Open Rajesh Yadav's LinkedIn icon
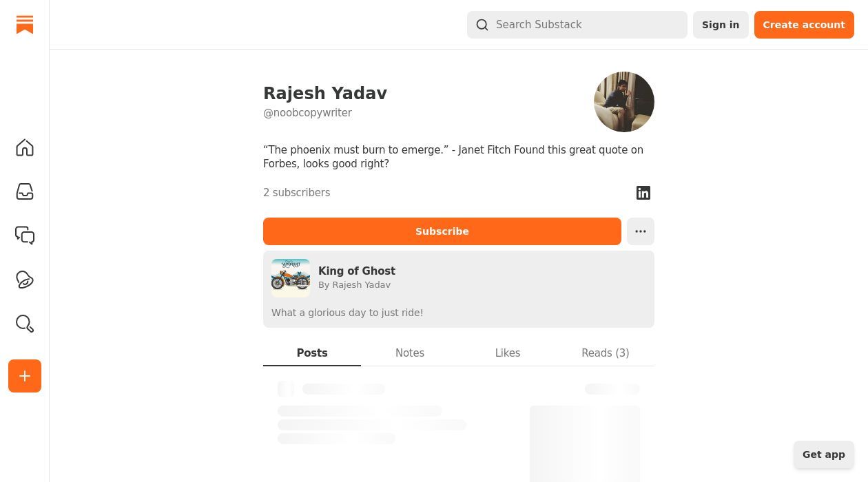Image resolution: width=868 pixels, height=482 pixels. pyautogui.click(x=643, y=193)
